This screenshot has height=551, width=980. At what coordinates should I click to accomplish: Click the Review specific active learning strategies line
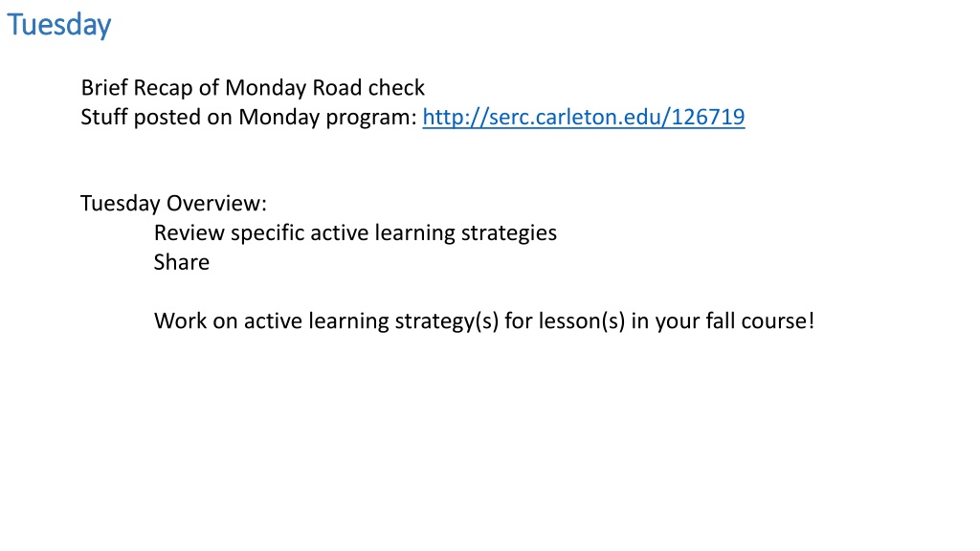(355, 233)
